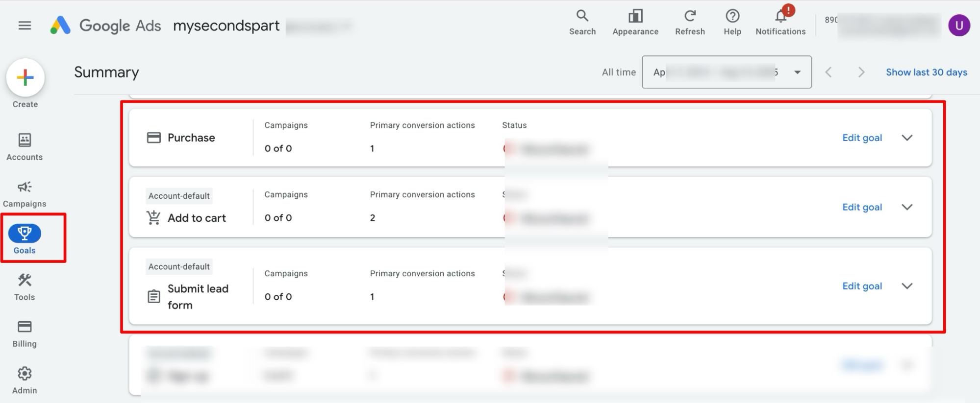Click the Purchase goal title

click(x=191, y=138)
